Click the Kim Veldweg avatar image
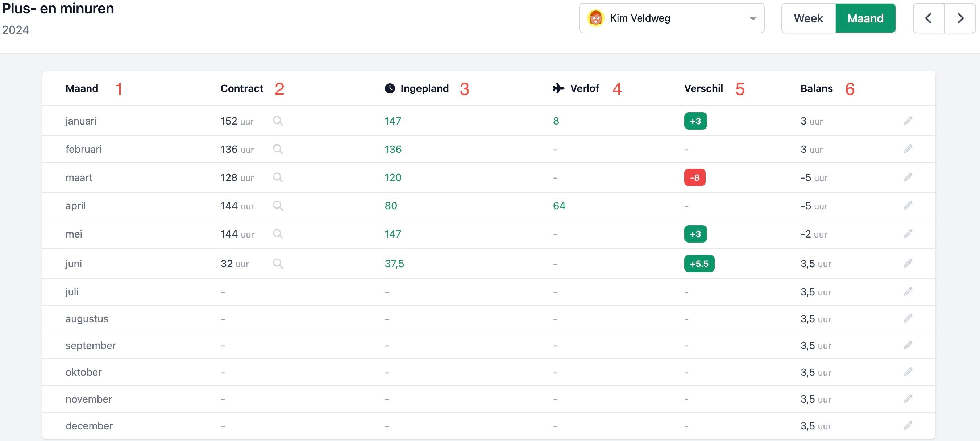Screen dimensions: 980x441 [595, 18]
